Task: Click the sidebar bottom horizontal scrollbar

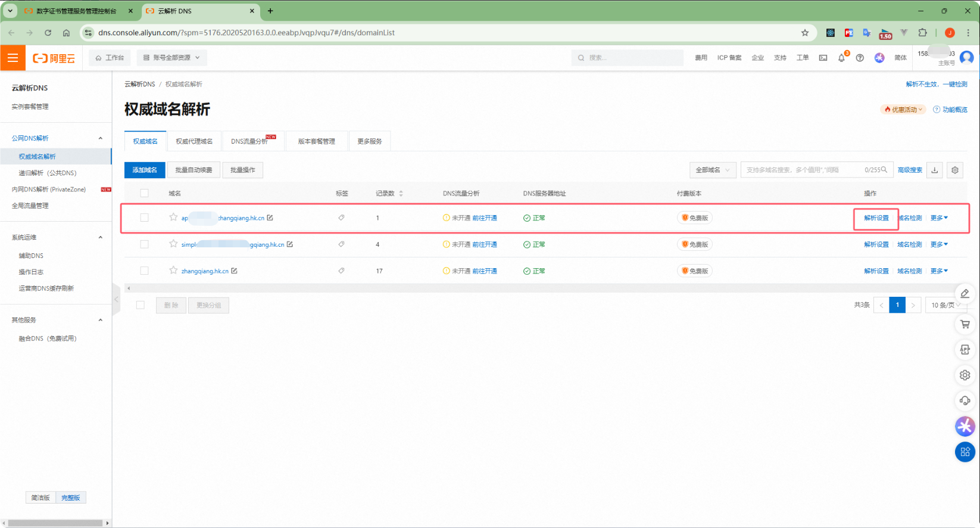Action: point(55,523)
